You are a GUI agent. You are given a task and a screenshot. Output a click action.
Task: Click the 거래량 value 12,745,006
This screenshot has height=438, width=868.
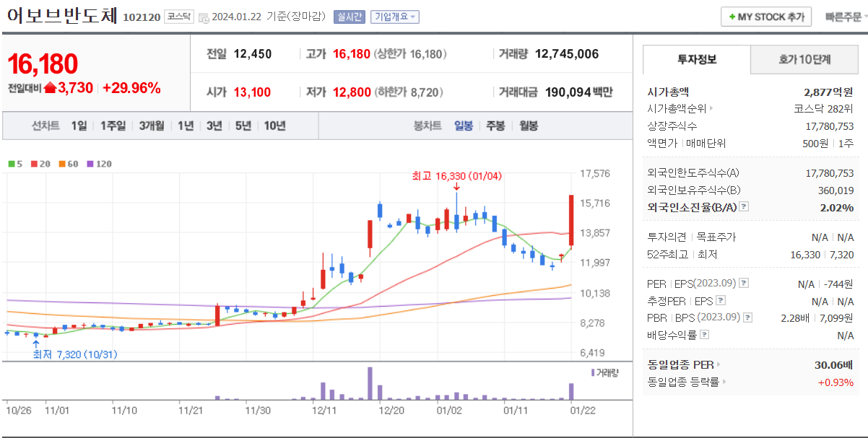568,54
